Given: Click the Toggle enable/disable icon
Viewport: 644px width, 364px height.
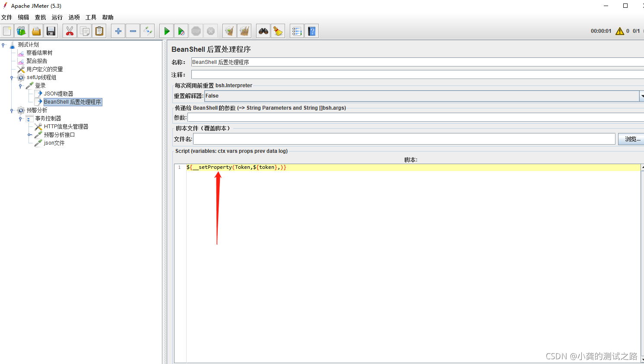Looking at the screenshot, I should tap(148, 31).
